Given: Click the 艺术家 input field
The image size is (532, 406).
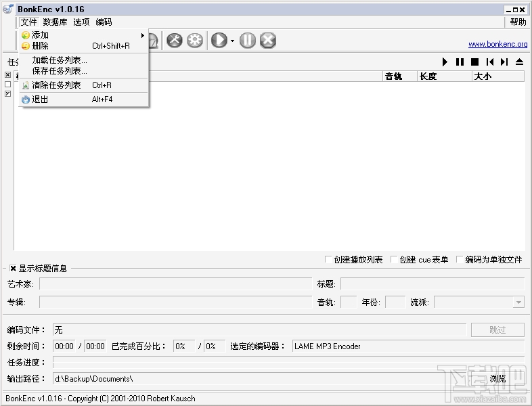Looking at the screenshot, I should 175,284.
